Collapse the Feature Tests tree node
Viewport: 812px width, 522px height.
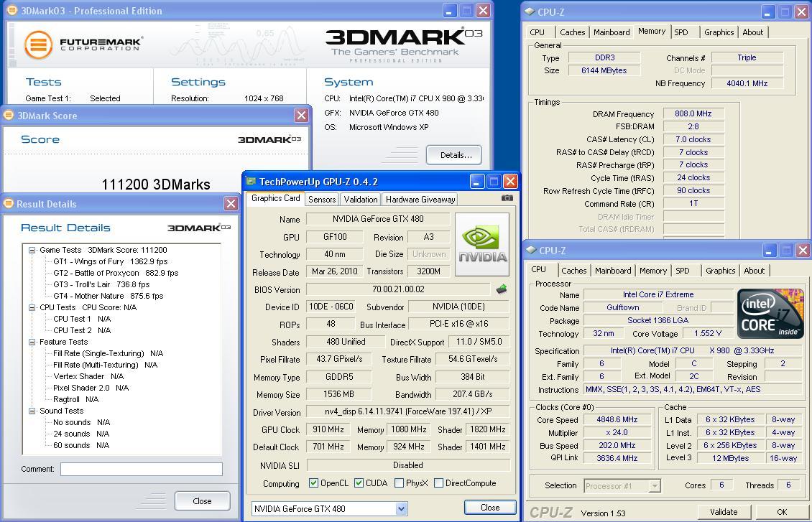[32, 342]
